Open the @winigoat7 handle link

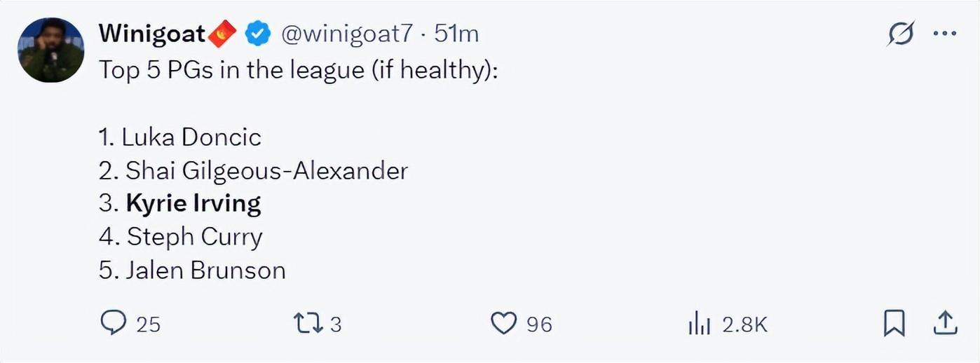point(347,34)
